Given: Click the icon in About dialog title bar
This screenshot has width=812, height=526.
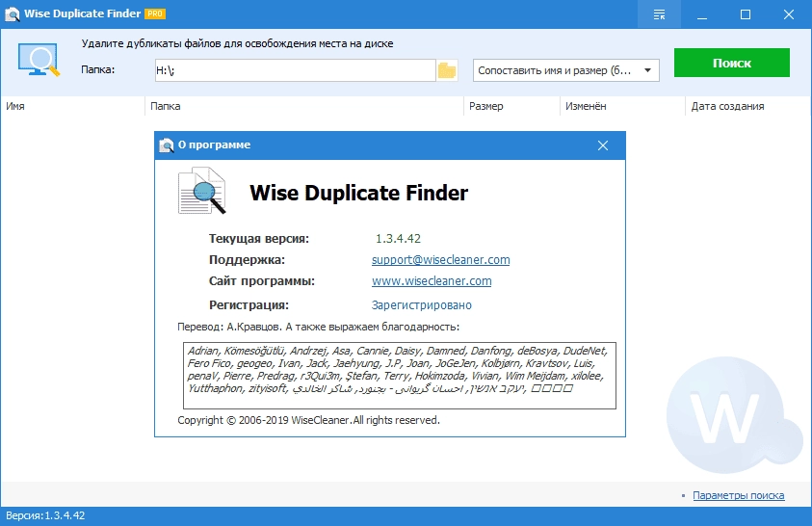Looking at the screenshot, I should [x=167, y=145].
